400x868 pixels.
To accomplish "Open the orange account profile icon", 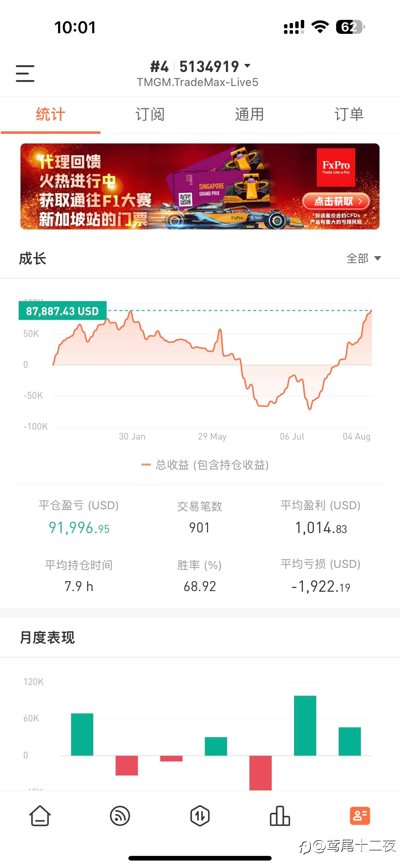I will (x=360, y=816).
